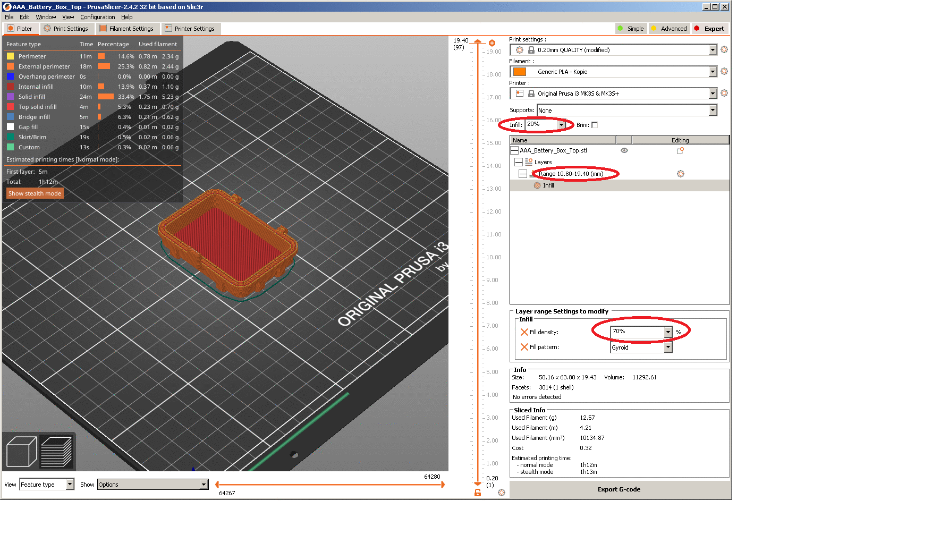
Task: Select the sliced layers preview icon
Action: (x=56, y=452)
